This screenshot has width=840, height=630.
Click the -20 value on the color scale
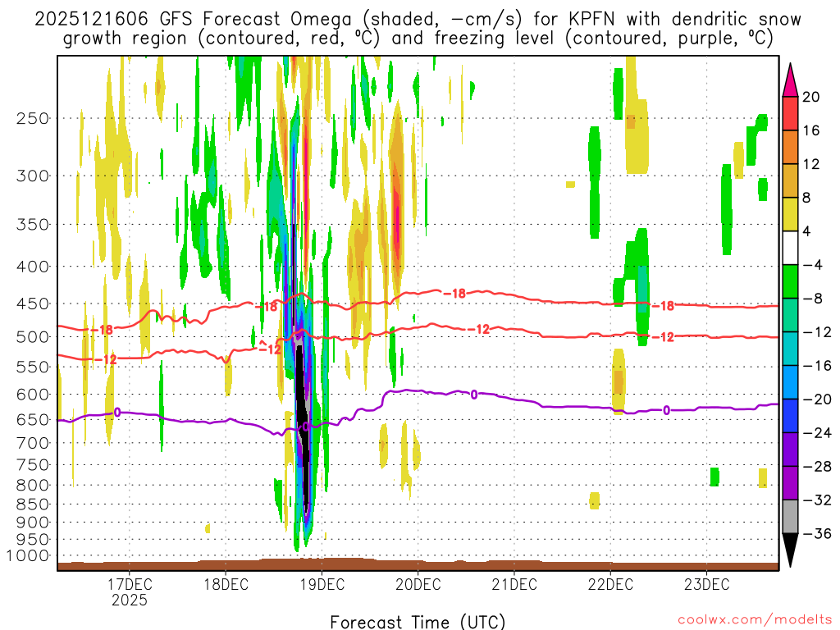click(817, 399)
